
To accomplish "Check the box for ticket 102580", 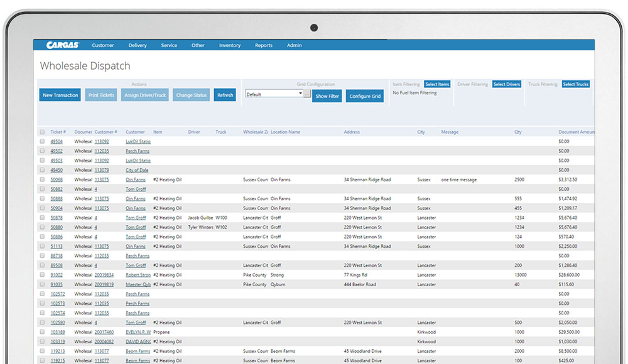I will coord(42,323).
